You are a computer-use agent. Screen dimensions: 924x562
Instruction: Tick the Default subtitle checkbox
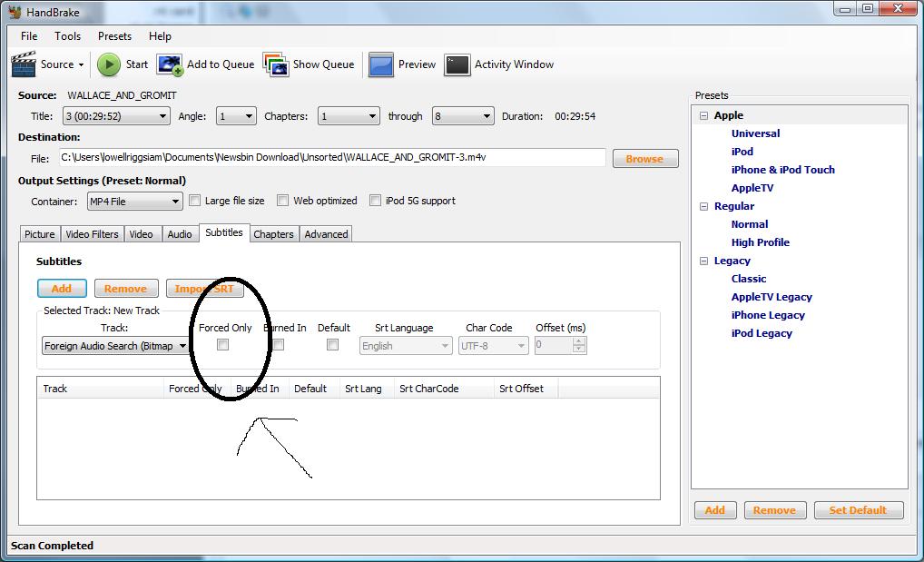[x=332, y=345]
